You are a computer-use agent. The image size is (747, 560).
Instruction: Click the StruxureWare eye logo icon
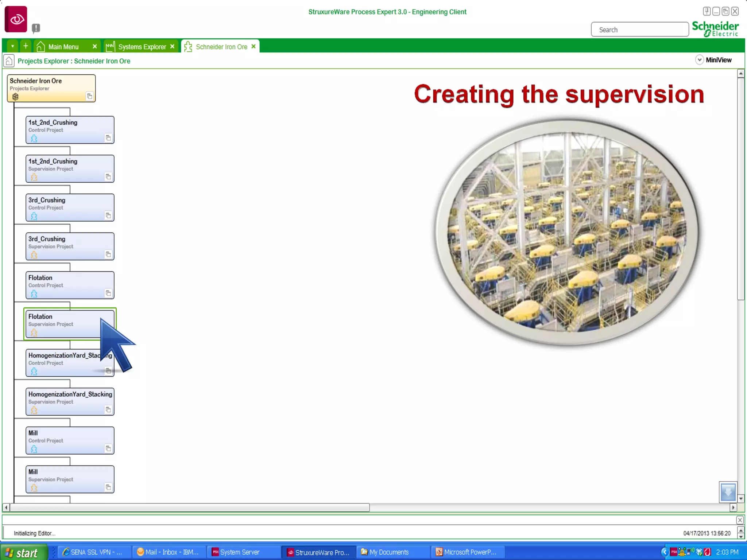(x=16, y=19)
